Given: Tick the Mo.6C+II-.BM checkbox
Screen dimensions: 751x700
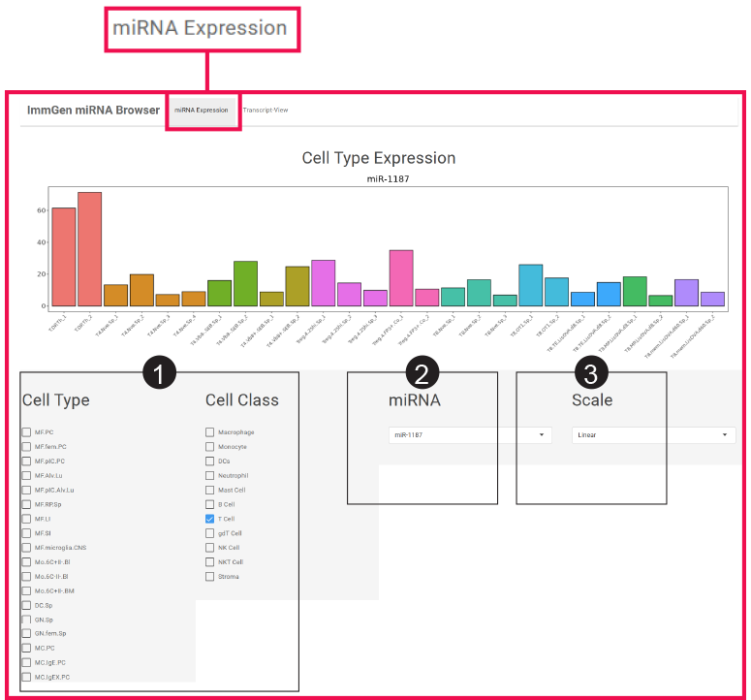Looking at the screenshot, I should (26, 590).
